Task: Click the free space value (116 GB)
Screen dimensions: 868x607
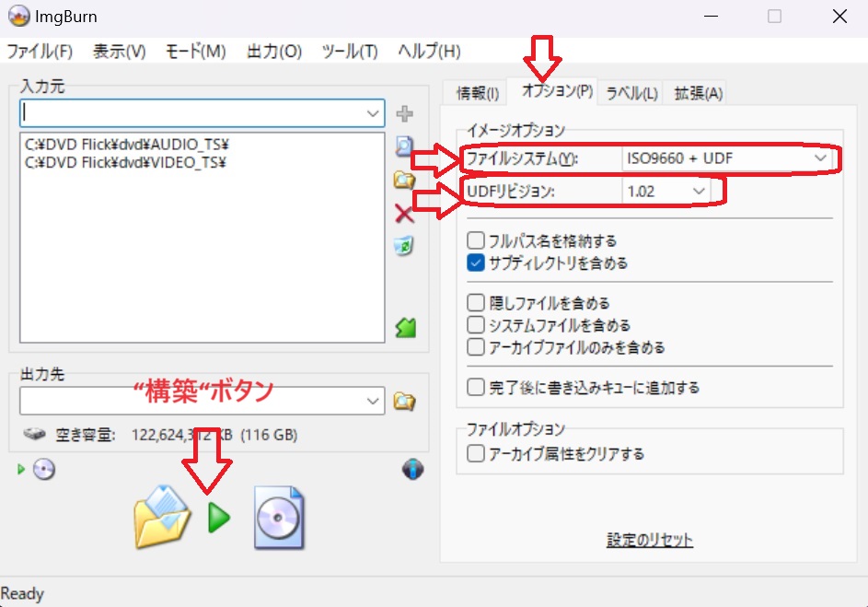Action: pos(269,435)
